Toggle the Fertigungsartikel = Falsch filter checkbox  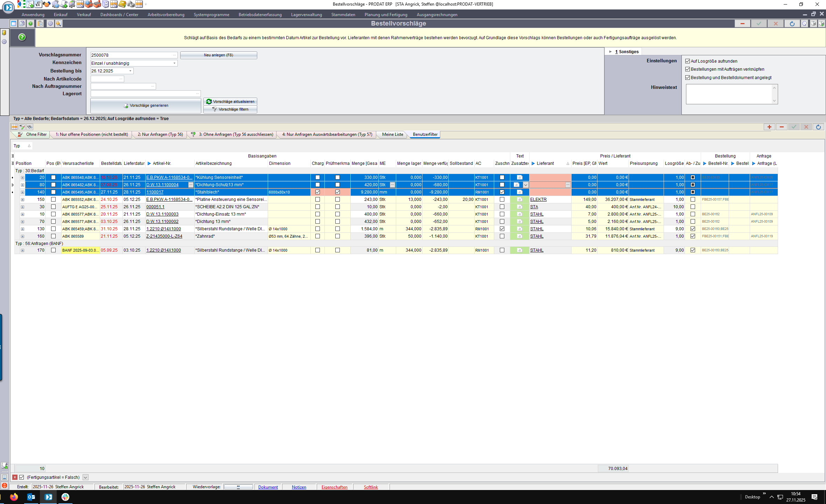click(x=22, y=477)
